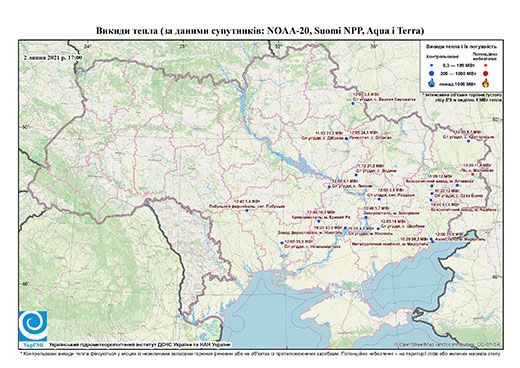Click the date stamp '2 липня 2021 р. 17:00'
Viewport: 520px width, 368px height.
click(53, 57)
